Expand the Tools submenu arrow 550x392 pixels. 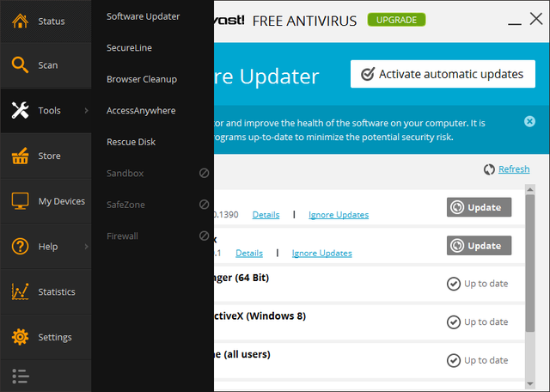coord(86,111)
